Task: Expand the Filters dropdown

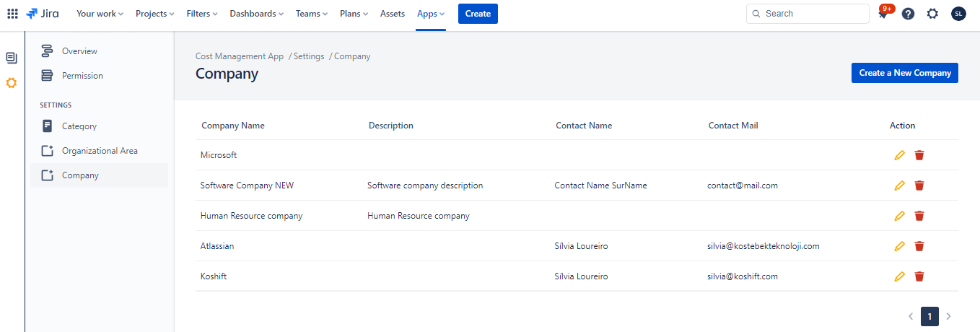Action: pos(202,14)
